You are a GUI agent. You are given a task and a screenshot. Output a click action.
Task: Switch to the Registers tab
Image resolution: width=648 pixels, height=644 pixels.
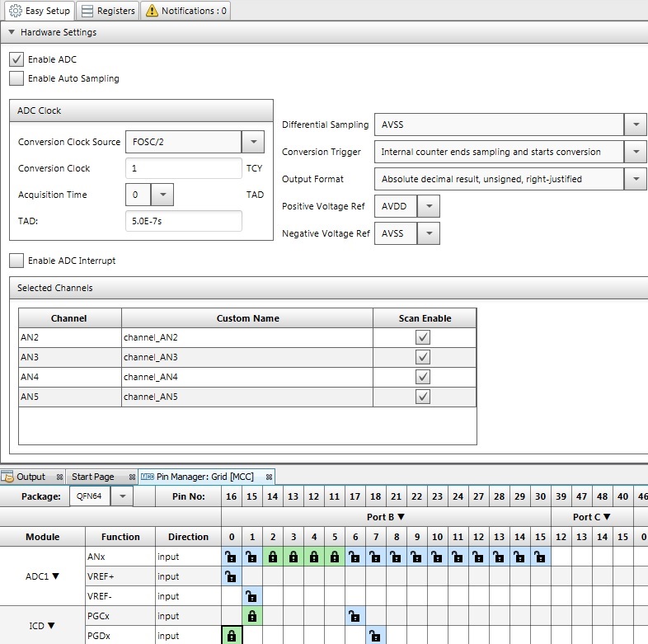pos(110,11)
